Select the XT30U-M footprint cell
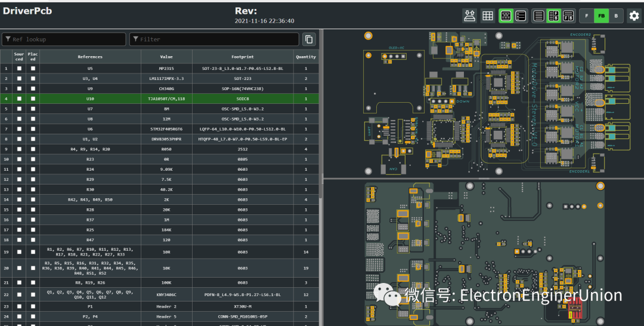This screenshot has width=644, height=326. (x=242, y=307)
